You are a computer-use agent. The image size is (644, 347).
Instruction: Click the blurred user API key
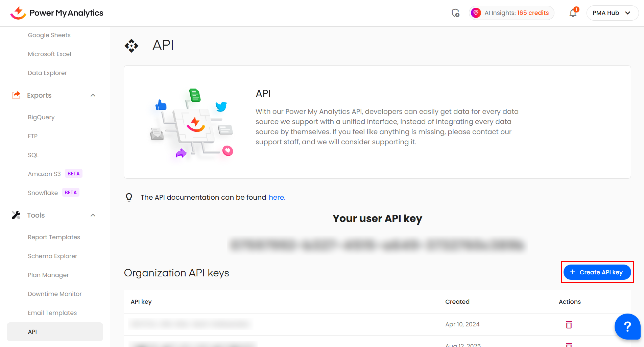(x=377, y=245)
